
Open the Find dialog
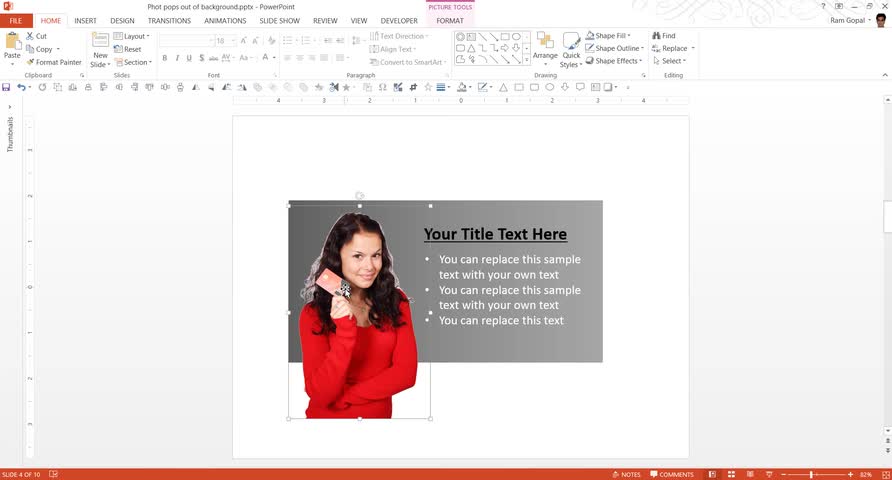(664, 35)
